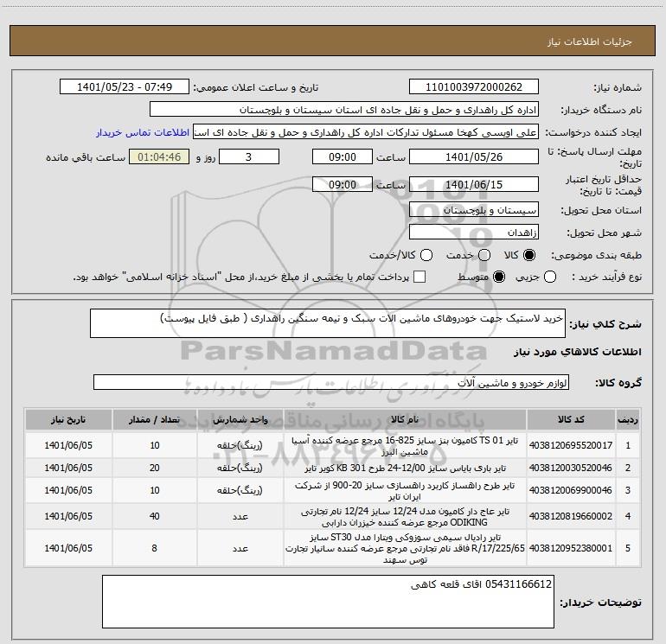
Task: Click the need number field 1101003972000262
Action: [x=474, y=87]
